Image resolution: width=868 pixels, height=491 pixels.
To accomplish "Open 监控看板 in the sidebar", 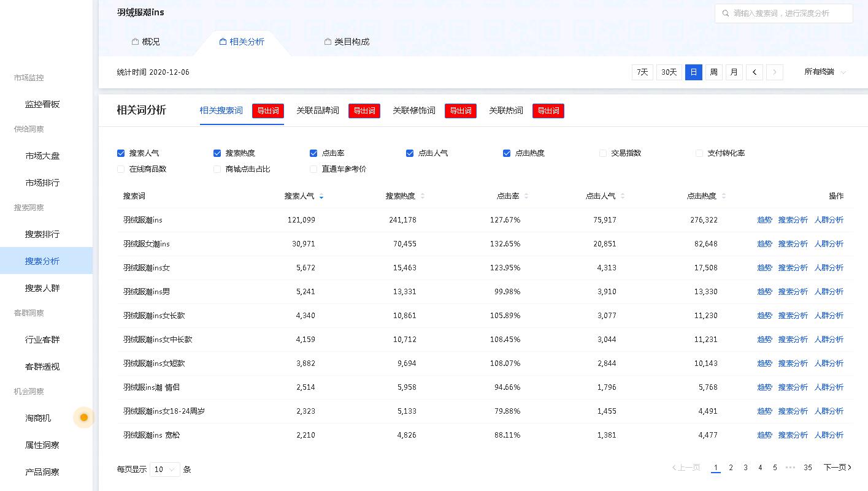I will pyautogui.click(x=42, y=104).
